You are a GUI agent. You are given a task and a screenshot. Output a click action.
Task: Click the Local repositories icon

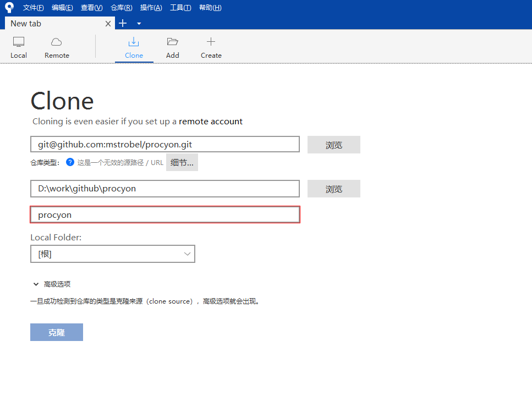coord(19,42)
